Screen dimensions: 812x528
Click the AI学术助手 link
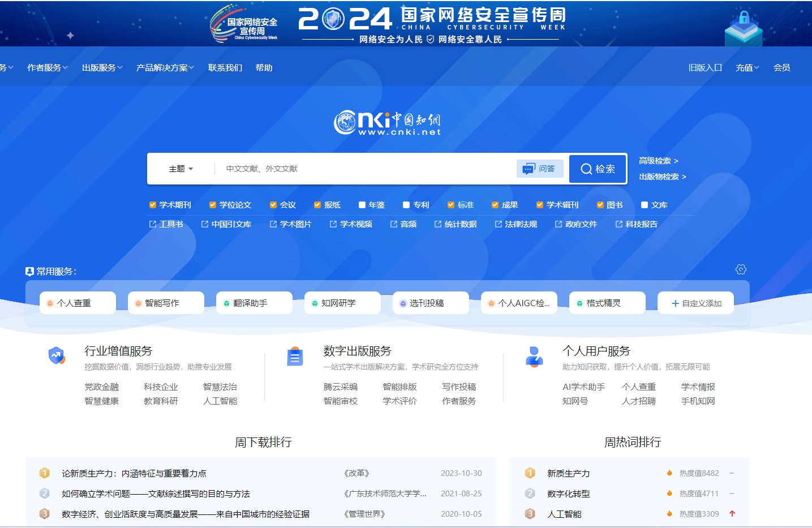584,387
